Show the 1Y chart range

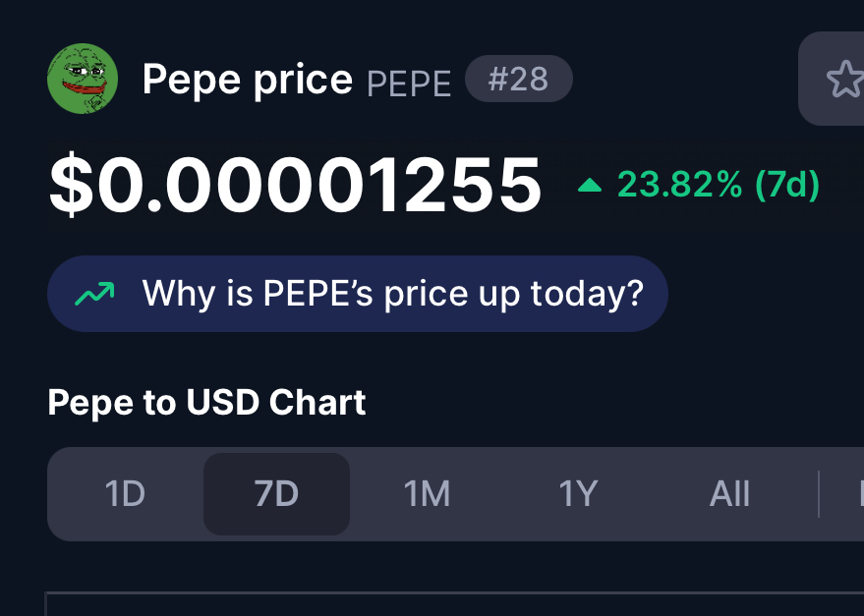[578, 493]
